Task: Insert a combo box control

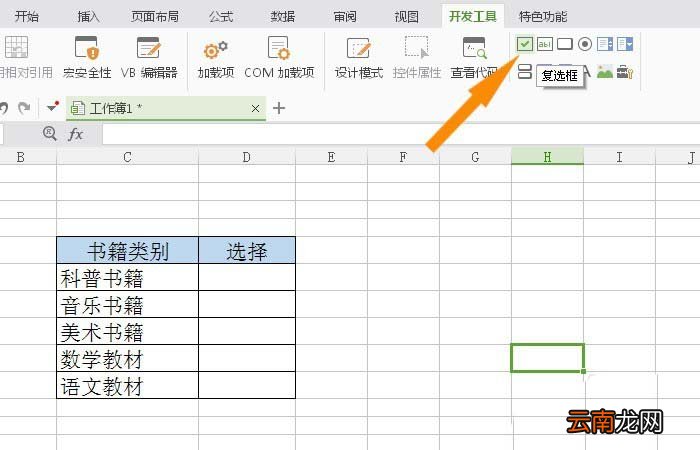Action: click(x=625, y=44)
